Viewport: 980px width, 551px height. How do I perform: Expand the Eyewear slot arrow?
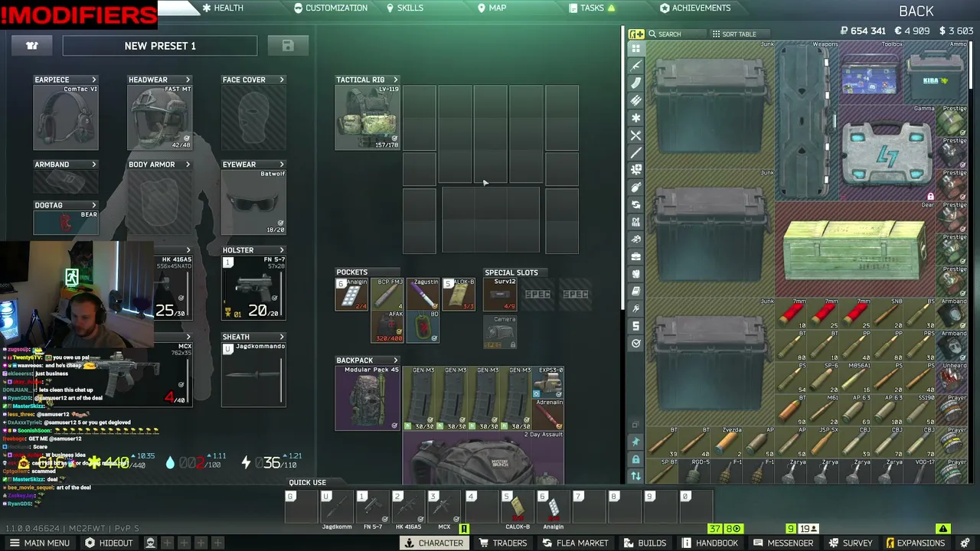(282, 165)
